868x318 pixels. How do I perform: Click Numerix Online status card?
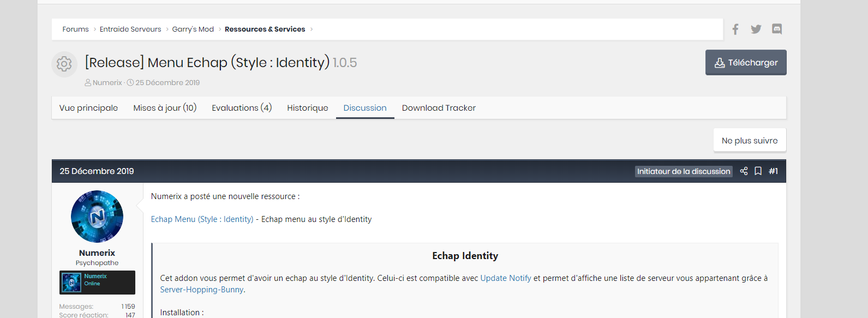click(x=97, y=283)
